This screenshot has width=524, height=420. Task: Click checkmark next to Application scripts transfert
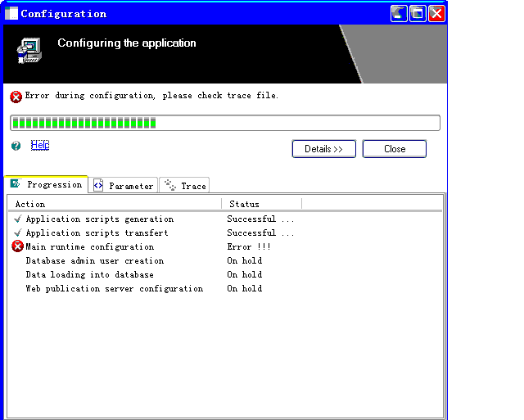point(17,233)
